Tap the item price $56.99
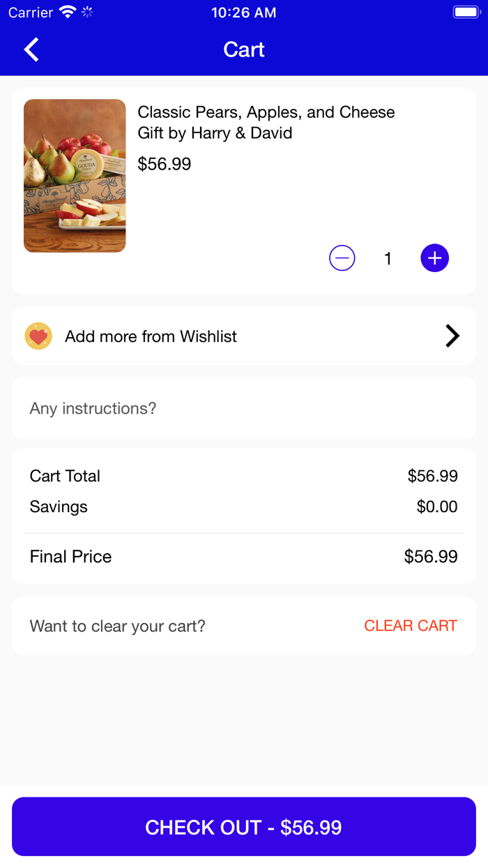 (x=164, y=164)
